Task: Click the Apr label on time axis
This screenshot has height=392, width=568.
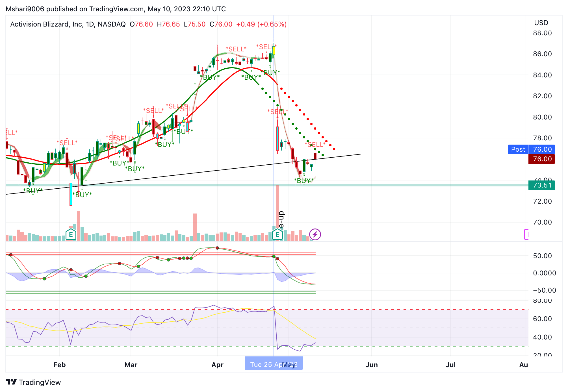Action: (x=217, y=365)
